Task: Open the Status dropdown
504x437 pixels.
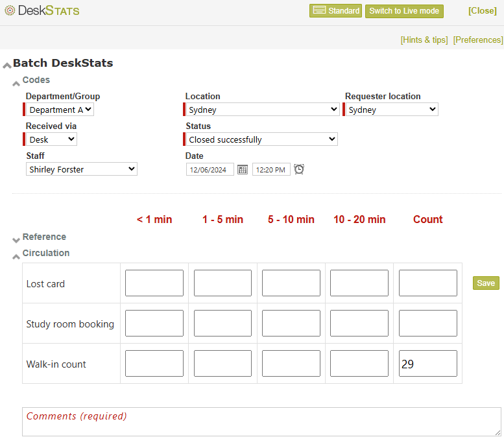Action: pyautogui.click(x=261, y=139)
